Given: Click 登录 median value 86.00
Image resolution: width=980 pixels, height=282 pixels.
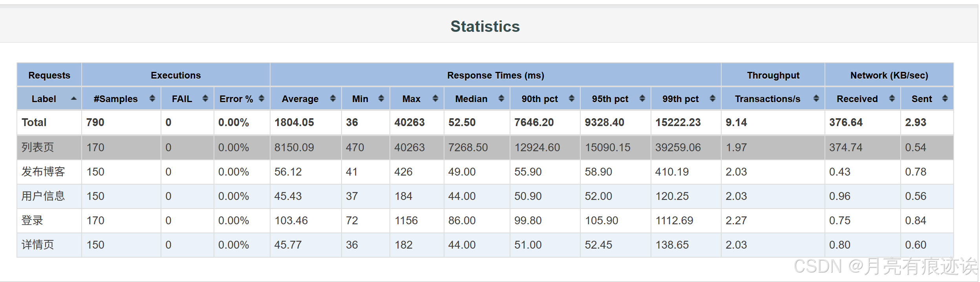Looking at the screenshot, I should coord(462,220).
